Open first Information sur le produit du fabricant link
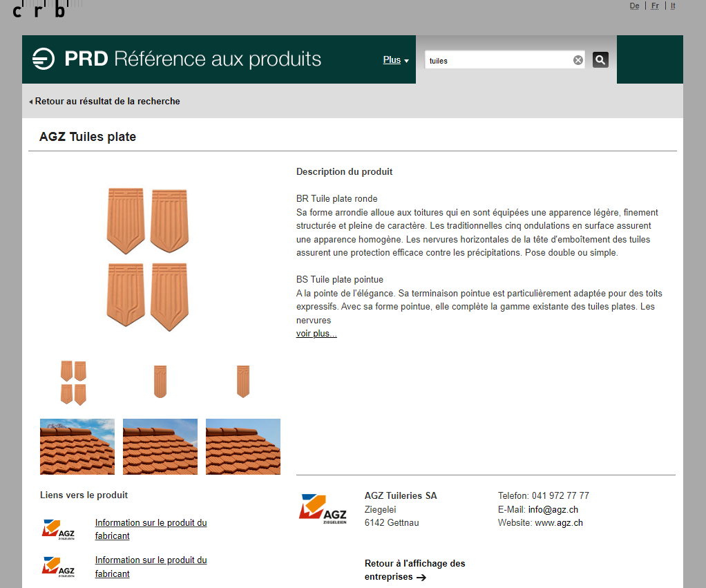 [x=151, y=529]
